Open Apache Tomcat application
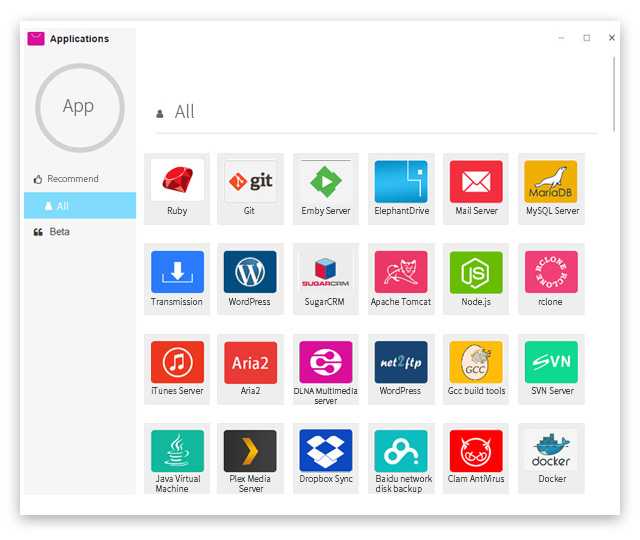Image resolution: width=640 pixels, height=540 pixels. point(401,272)
